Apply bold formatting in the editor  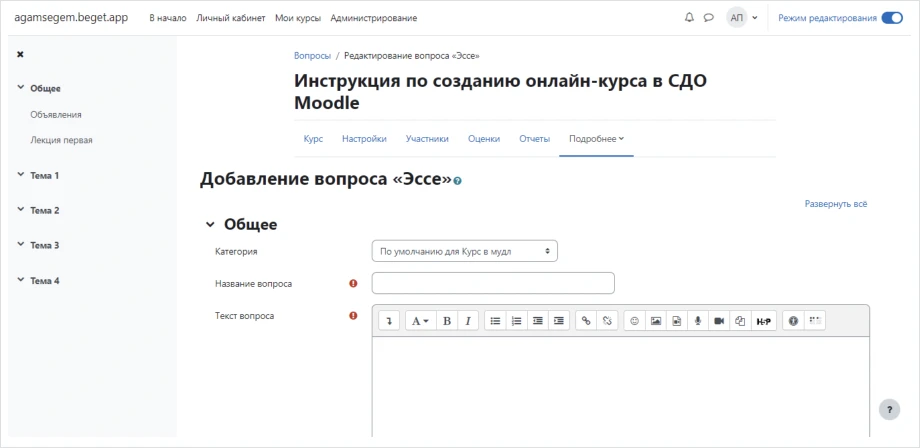click(x=447, y=321)
